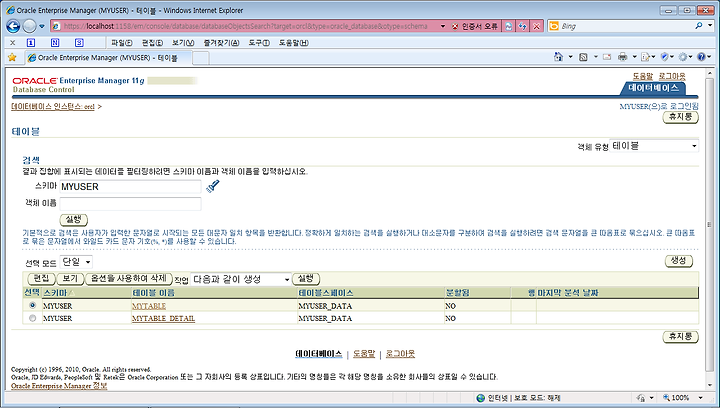
Task: Click the Bing search magnifier icon
Action: tap(699, 26)
